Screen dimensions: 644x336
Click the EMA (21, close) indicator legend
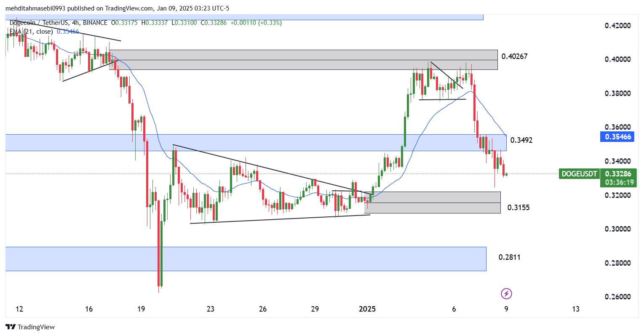pyautogui.click(x=44, y=32)
